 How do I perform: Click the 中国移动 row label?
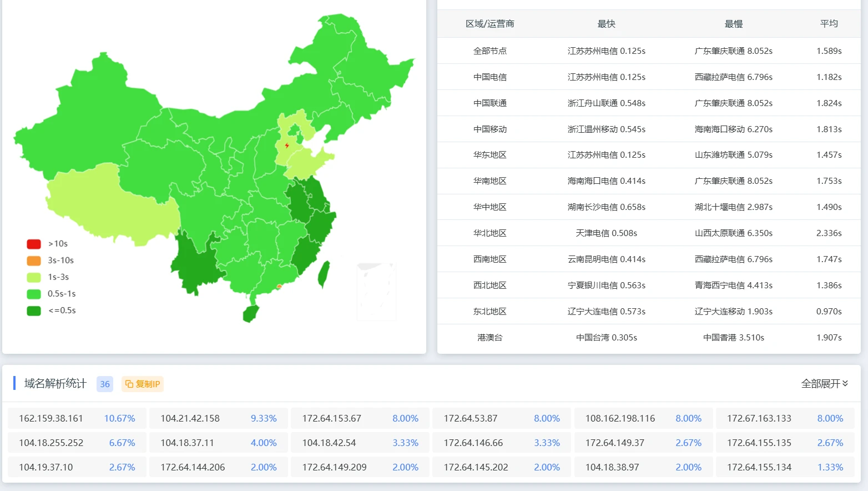[490, 129]
